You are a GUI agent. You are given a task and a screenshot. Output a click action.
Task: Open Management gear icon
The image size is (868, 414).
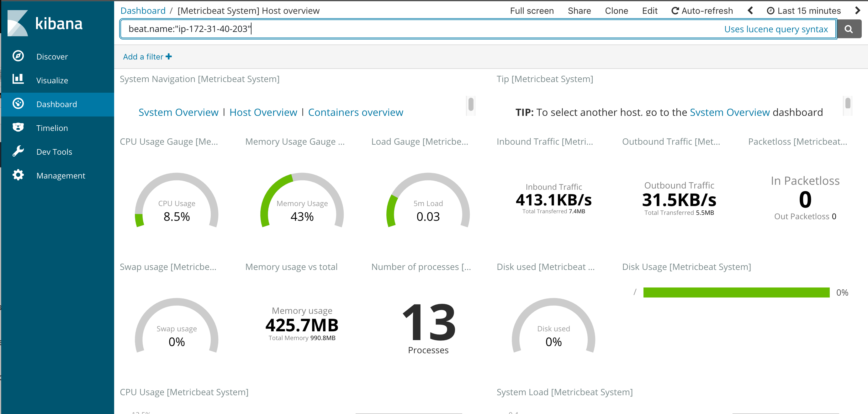click(18, 175)
